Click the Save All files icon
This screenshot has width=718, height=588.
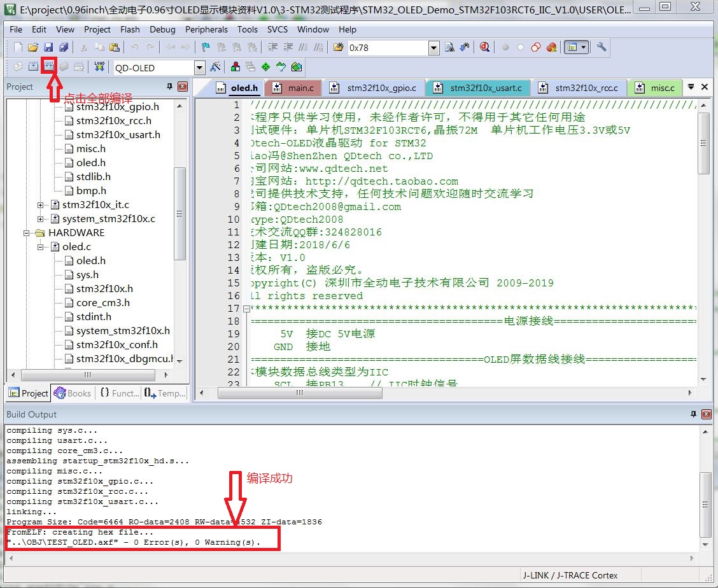point(64,47)
